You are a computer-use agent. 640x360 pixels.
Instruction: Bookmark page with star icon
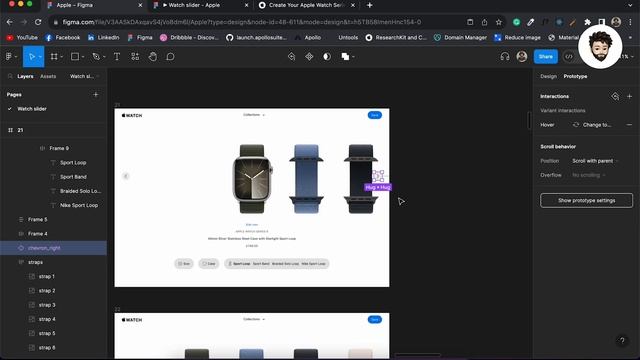pyautogui.click(x=498, y=22)
